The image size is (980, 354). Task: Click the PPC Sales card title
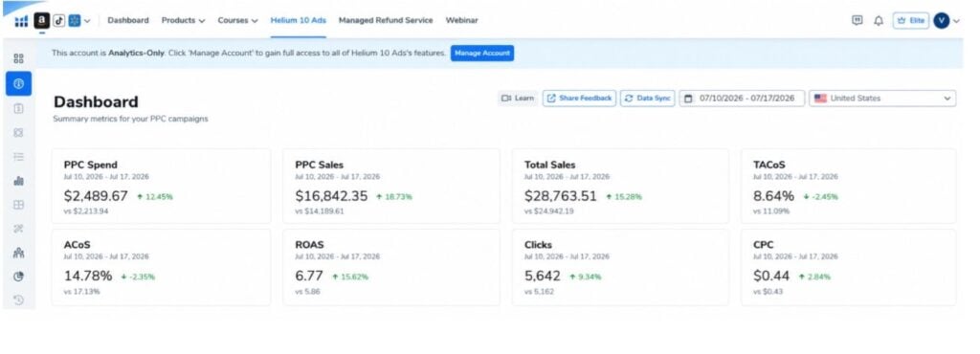[x=320, y=165]
